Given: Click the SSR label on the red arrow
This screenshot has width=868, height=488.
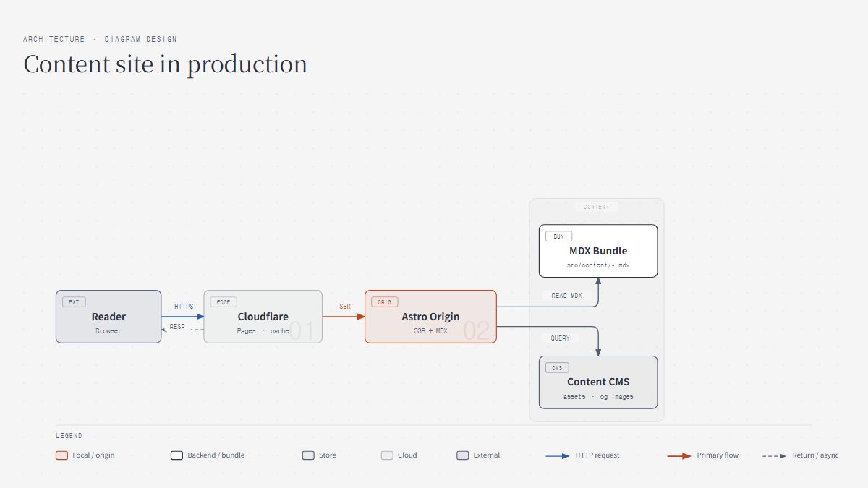Looking at the screenshot, I should tap(345, 307).
